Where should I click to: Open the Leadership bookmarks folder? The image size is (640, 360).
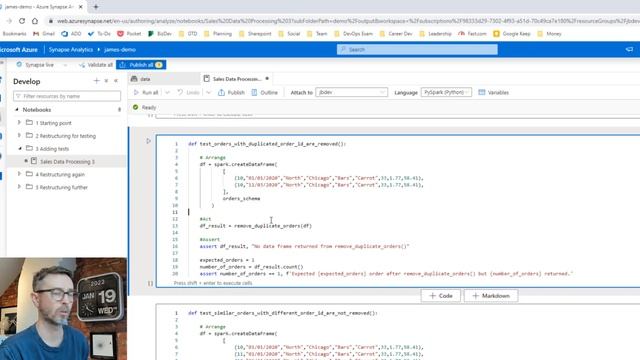436,34
